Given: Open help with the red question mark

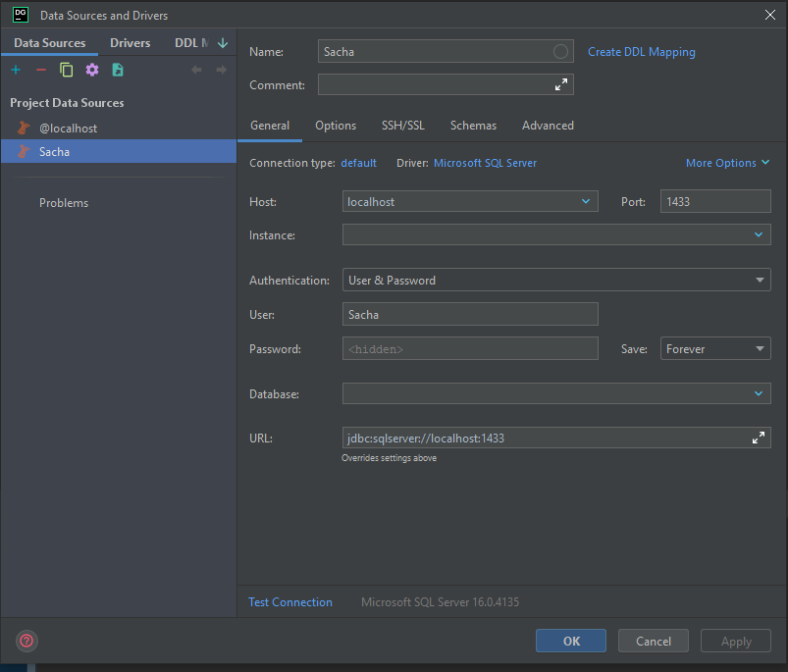Looking at the screenshot, I should pyautogui.click(x=26, y=641).
